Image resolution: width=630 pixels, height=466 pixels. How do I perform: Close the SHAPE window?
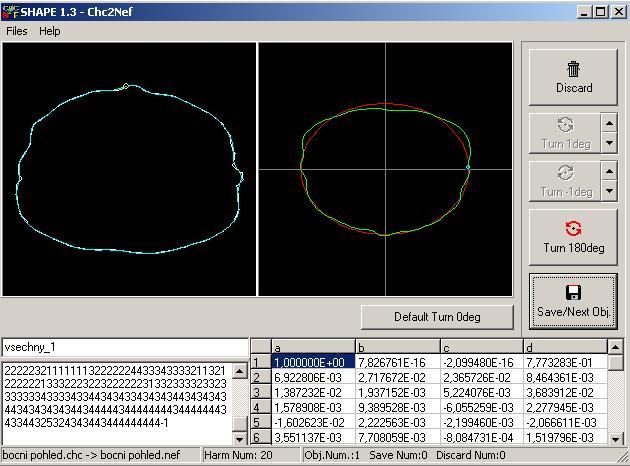click(619, 12)
